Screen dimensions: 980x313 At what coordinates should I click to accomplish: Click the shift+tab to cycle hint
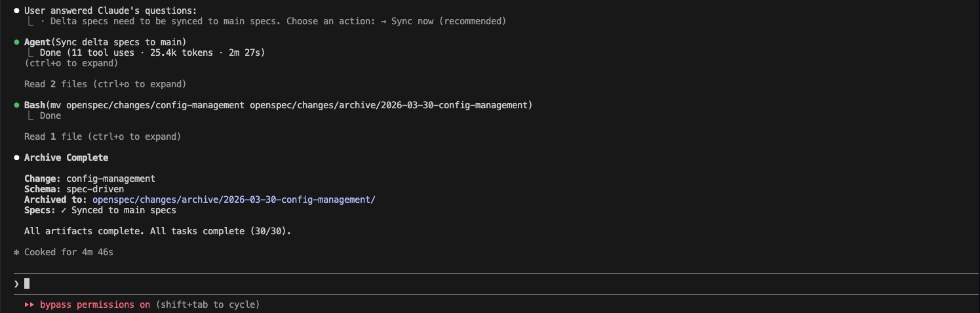point(208,304)
